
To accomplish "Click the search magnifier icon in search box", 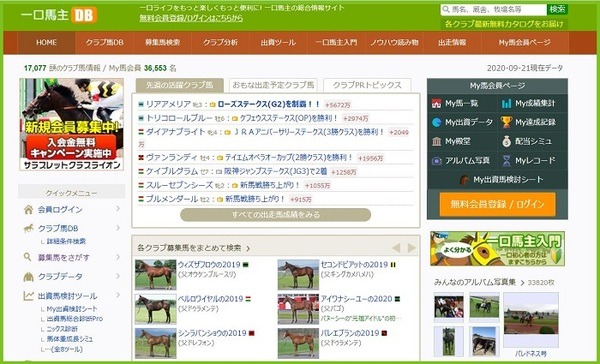I will [x=445, y=9].
